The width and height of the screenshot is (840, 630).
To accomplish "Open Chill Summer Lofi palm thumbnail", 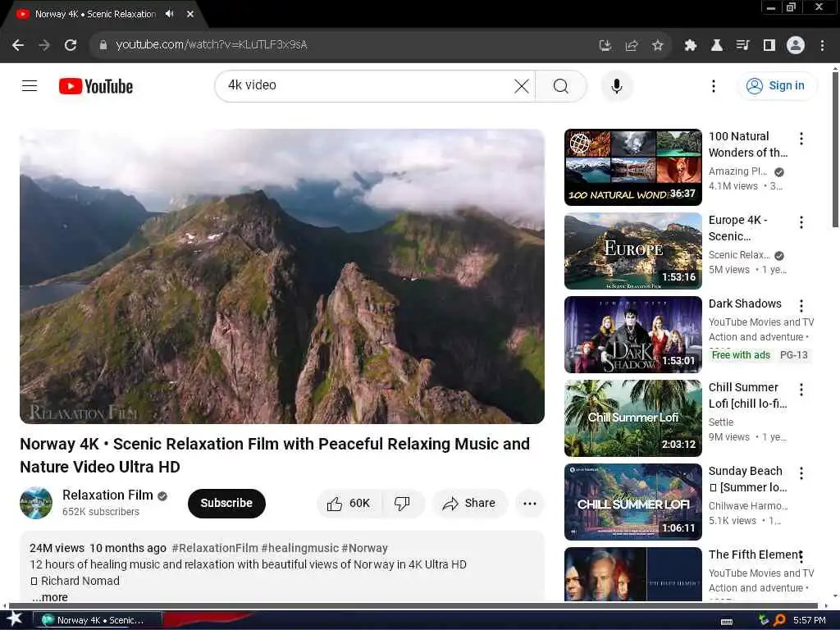I will point(632,418).
